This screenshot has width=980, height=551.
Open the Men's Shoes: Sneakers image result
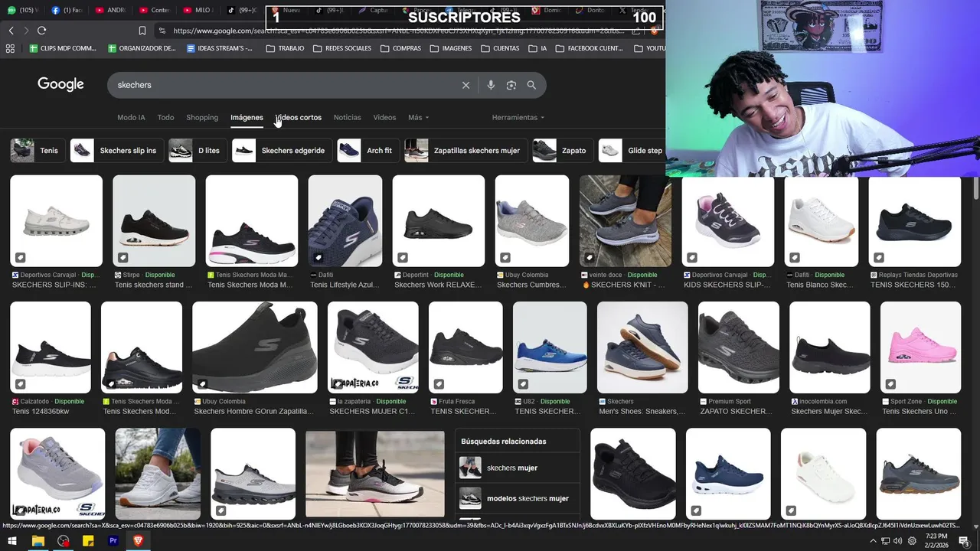click(642, 347)
